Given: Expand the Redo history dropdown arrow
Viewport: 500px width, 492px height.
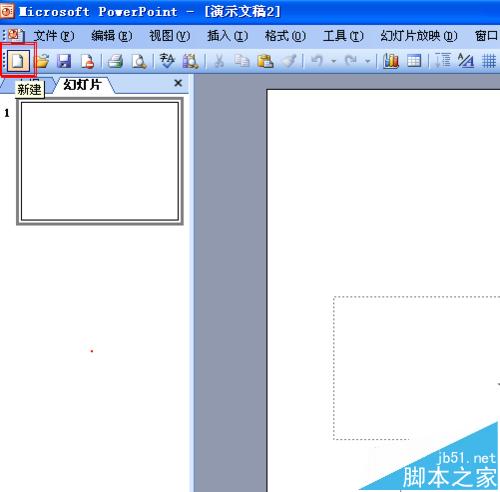Looking at the screenshot, I should coord(367,61).
